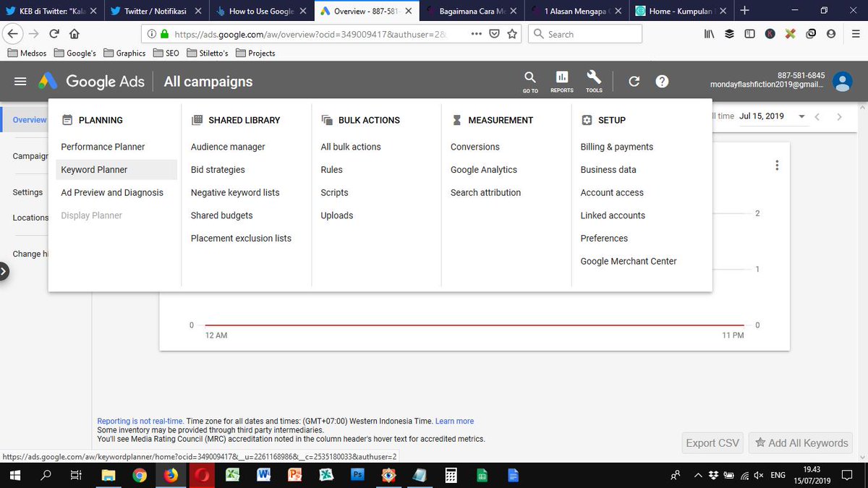Open Account access under Setup

[612, 193]
